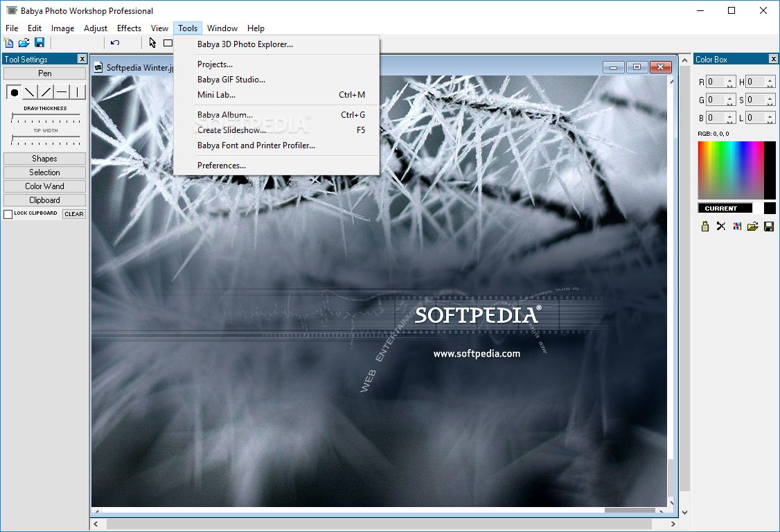Close the Tool Settings panel
Image resolution: width=780 pixels, height=532 pixels.
[82, 59]
